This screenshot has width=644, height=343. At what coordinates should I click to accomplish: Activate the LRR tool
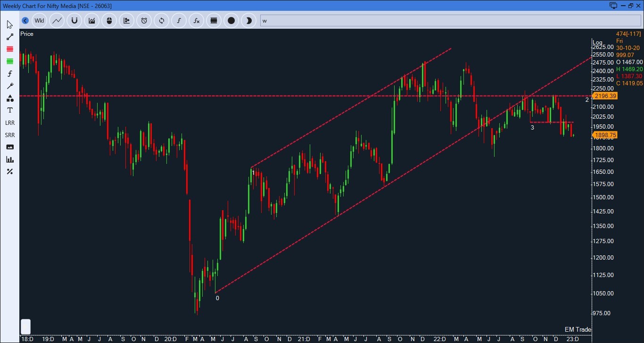[9, 122]
